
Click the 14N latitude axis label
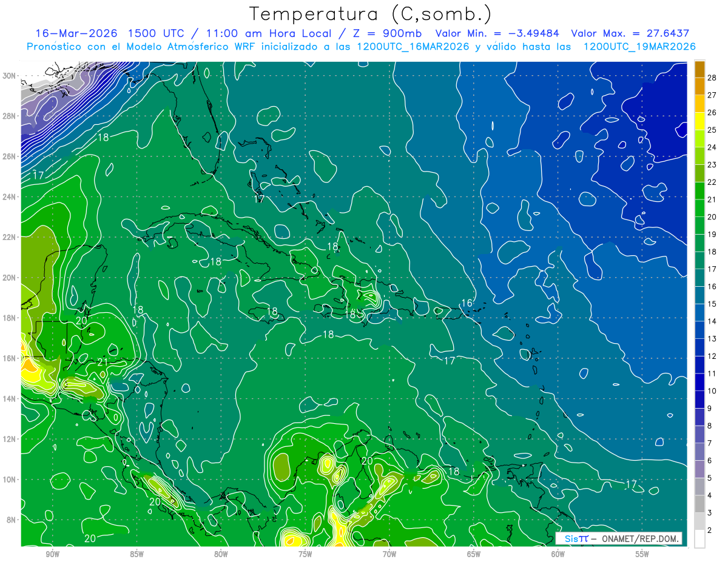point(10,398)
